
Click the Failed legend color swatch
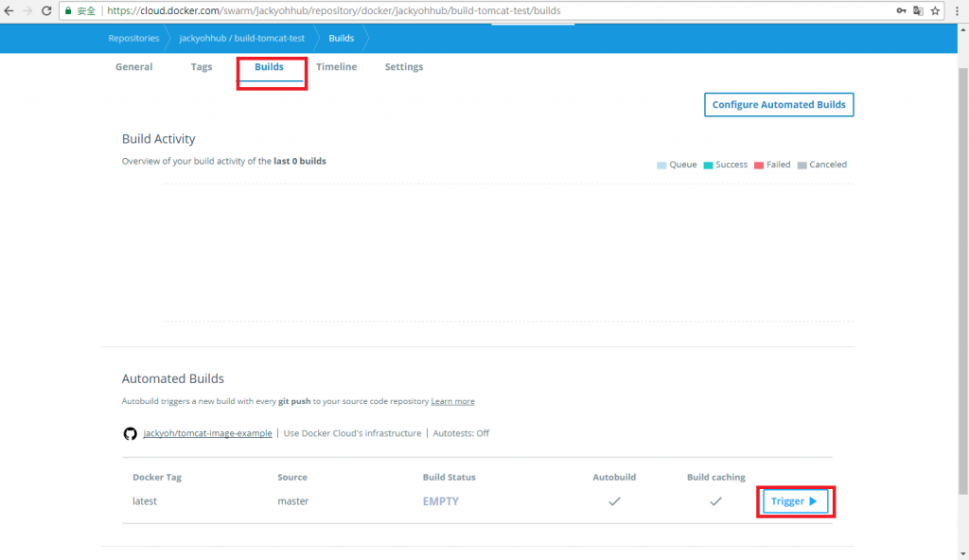(x=759, y=165)
